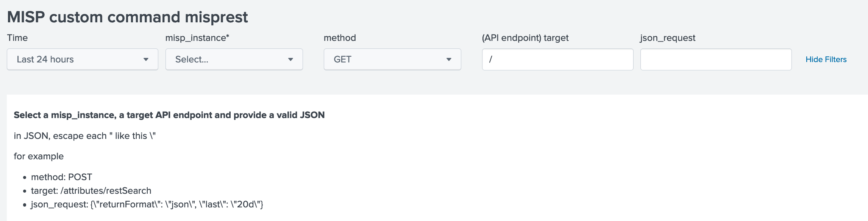This screenshot has width=868, height=221.
Task: Hide the filters using Hide Filters link
Action: (x=826, y=59)
